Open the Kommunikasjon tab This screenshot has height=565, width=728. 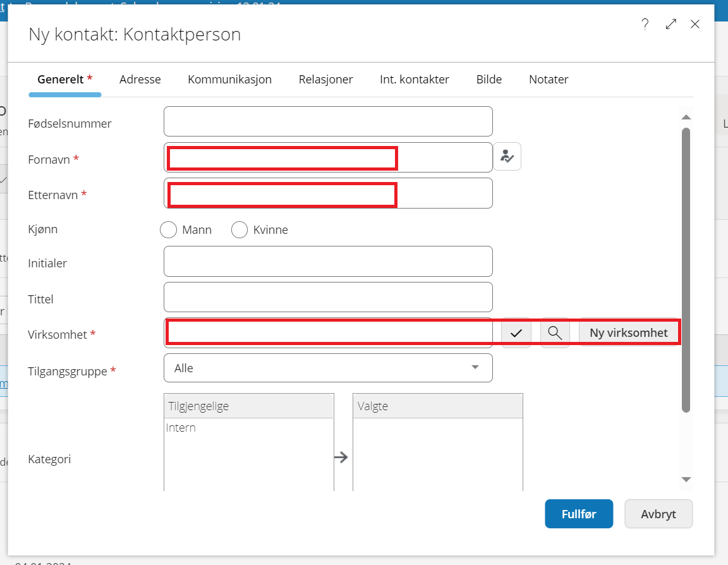click(229, 80)
